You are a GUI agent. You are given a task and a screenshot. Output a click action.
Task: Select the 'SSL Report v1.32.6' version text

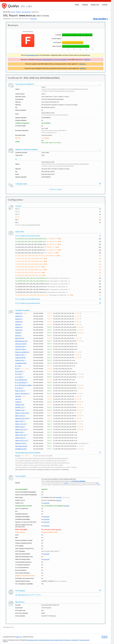tap(9, 627)
